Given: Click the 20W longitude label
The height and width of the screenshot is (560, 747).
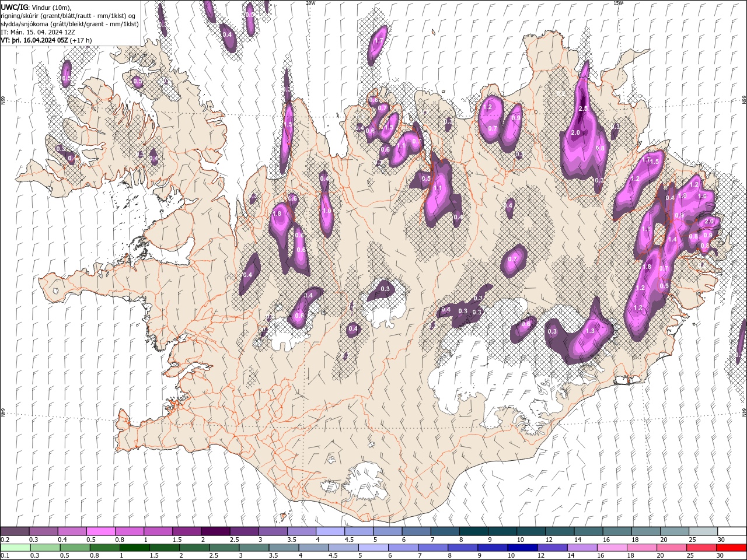Looking at the screenshot, I should tap(310, 3).
